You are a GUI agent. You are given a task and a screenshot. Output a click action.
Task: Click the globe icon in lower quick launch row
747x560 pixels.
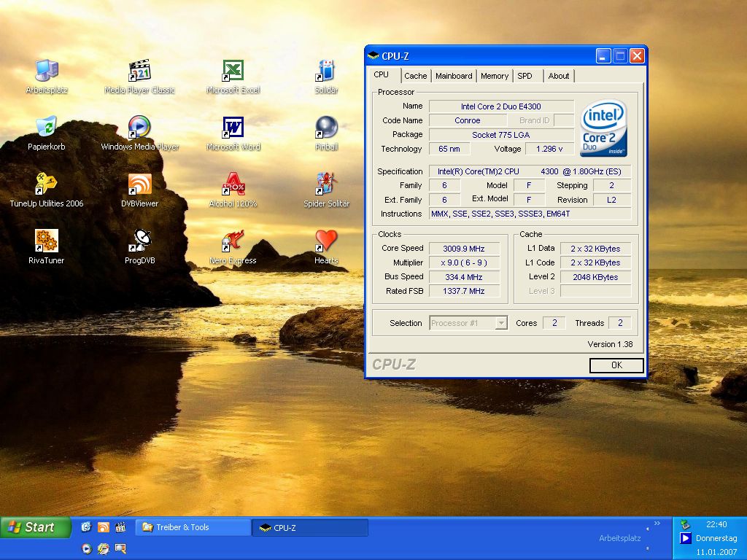pyautogui.click(x=104, y=548)
